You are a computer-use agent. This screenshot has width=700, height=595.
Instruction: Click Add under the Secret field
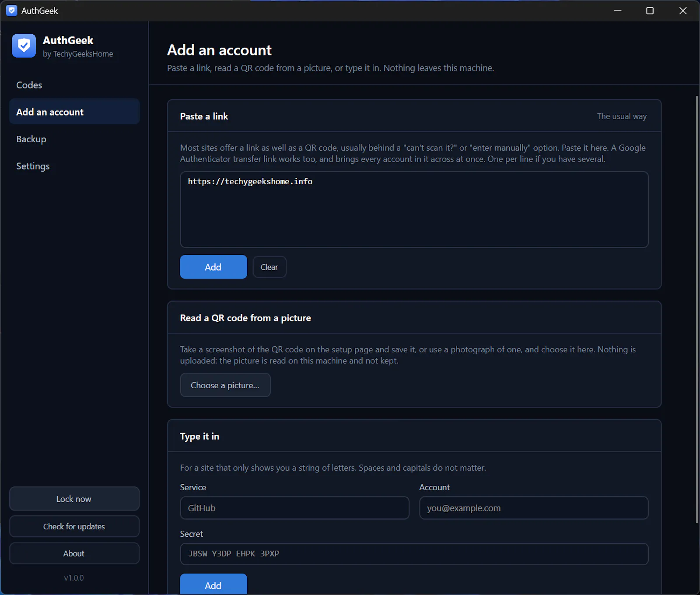pyautogui.click(x=213, y=584)
